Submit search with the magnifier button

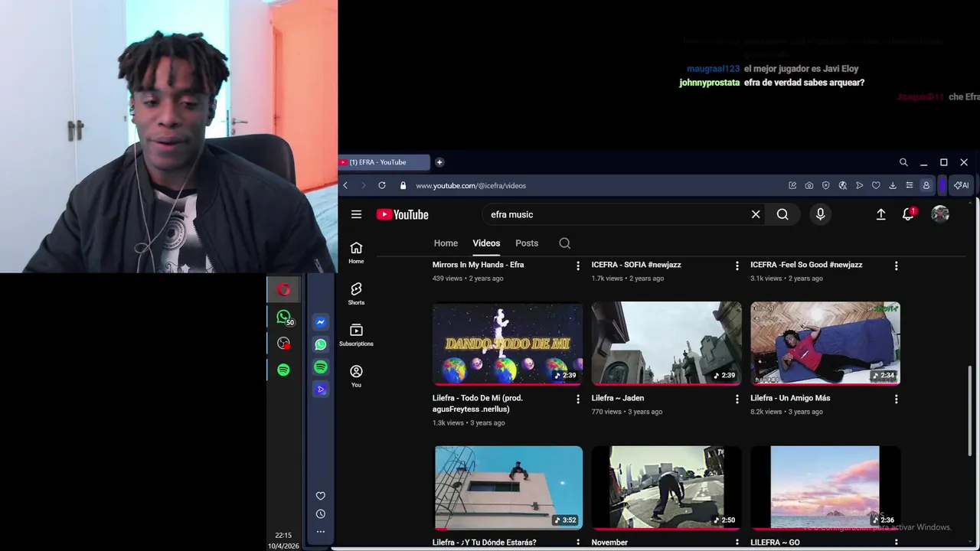782,214
